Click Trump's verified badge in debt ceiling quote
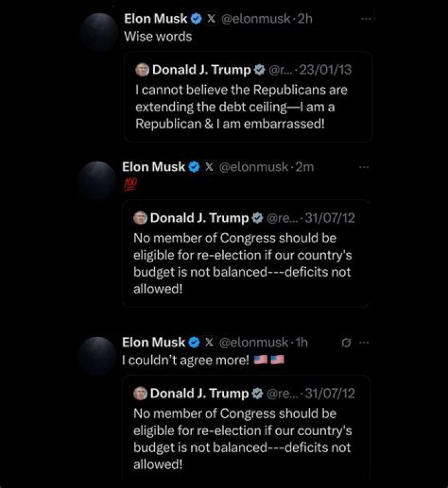448x488 pixels. (259, 70)
